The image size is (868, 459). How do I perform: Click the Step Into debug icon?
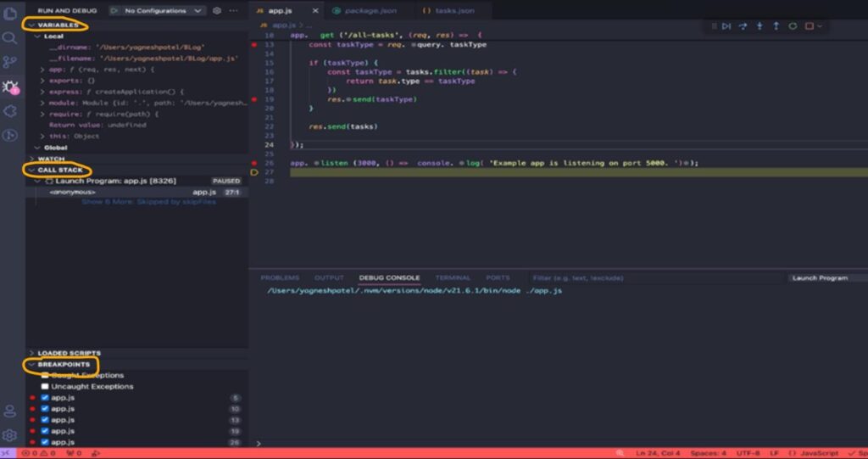759,26
